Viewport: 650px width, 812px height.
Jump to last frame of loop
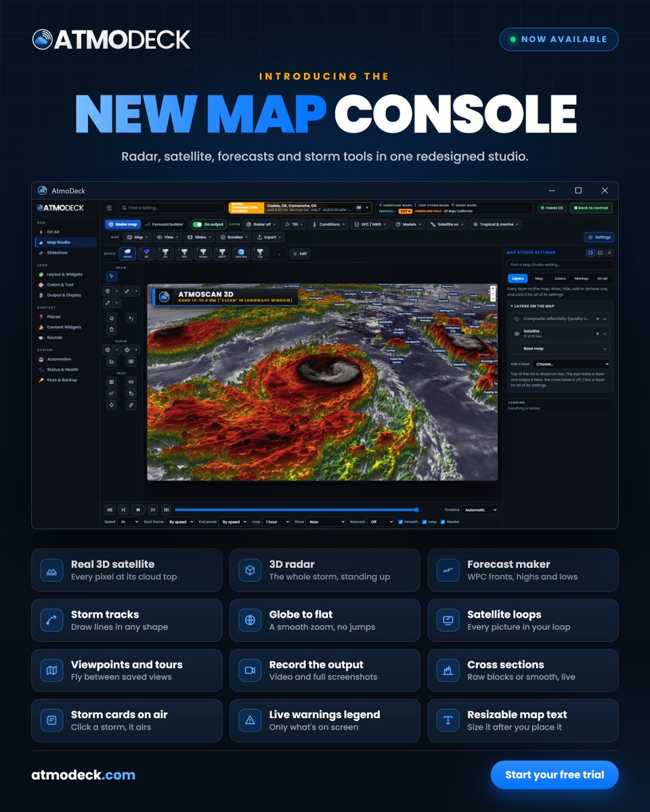point(166,510)
